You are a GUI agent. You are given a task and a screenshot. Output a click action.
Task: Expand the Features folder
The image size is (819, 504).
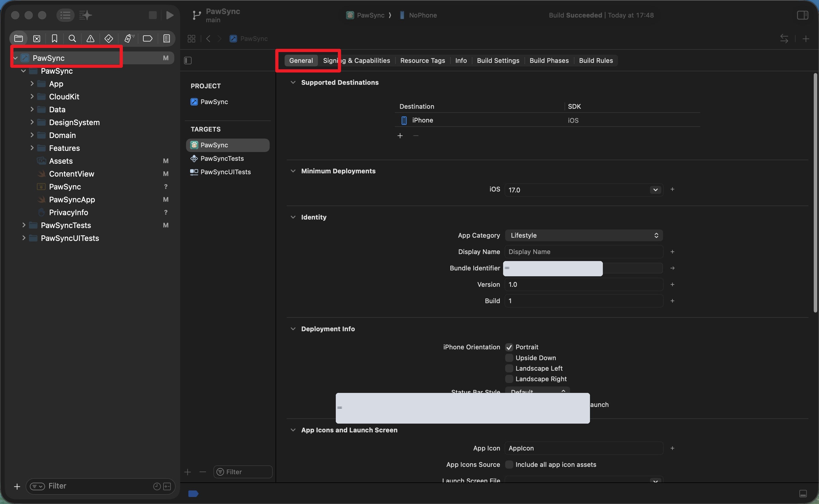(x=32, y=148)
